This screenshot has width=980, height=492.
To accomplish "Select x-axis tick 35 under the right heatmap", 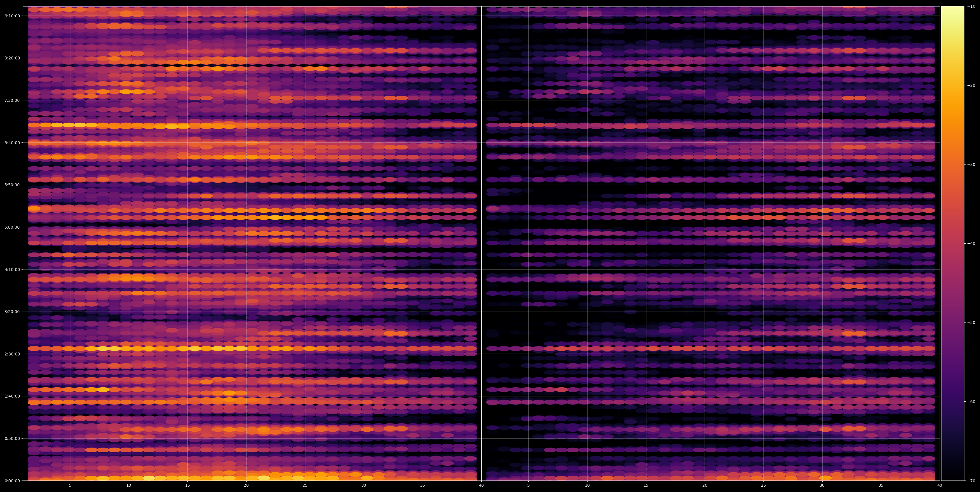I will [881, 486].
